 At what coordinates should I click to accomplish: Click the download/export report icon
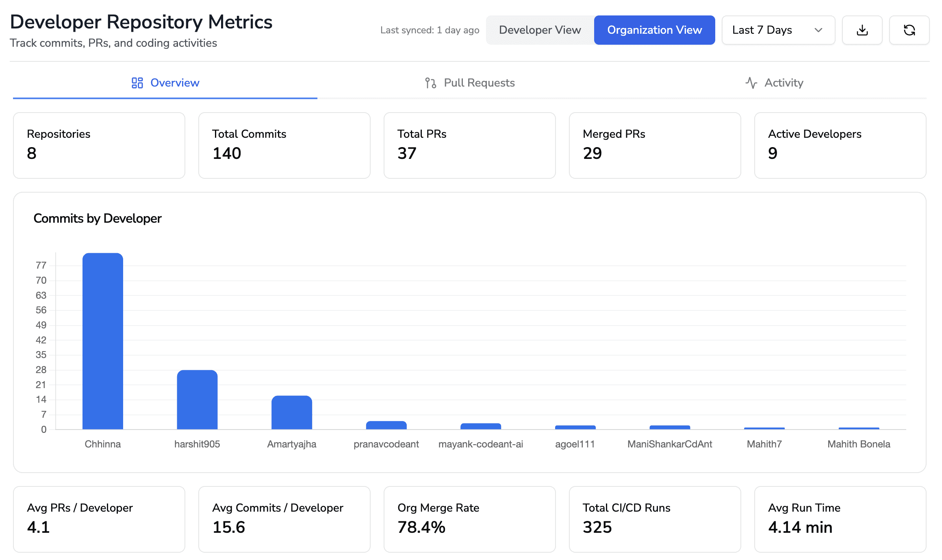(x=862, y=30)
